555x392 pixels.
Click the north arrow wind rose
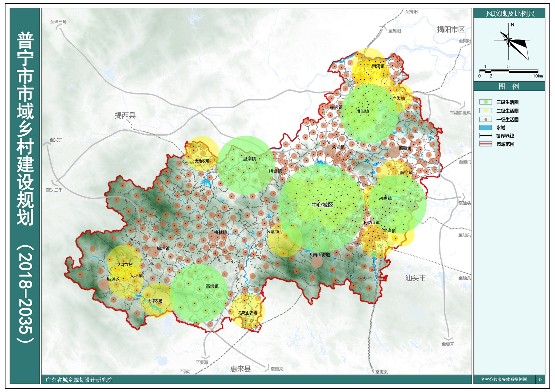(x=511, y=41)
